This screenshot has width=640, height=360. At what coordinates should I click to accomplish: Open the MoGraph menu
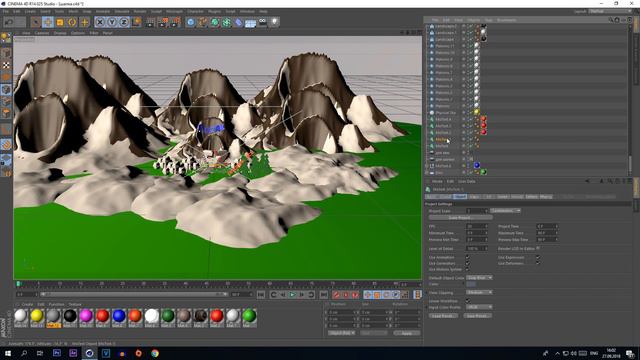[x=174, y=11]
